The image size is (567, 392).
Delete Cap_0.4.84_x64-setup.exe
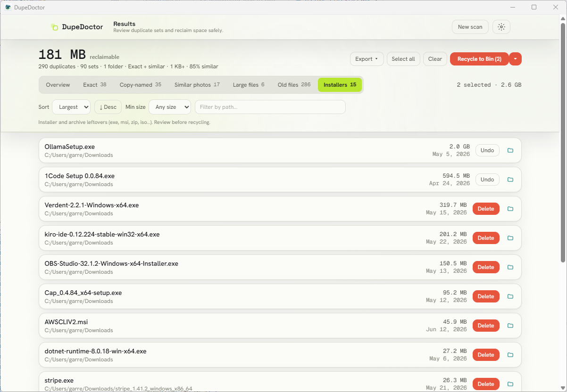(x=486, y=296)
